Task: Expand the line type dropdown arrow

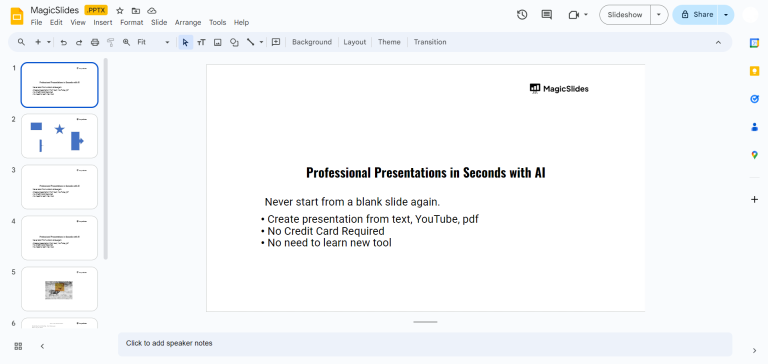Action: tap(261, 42)
